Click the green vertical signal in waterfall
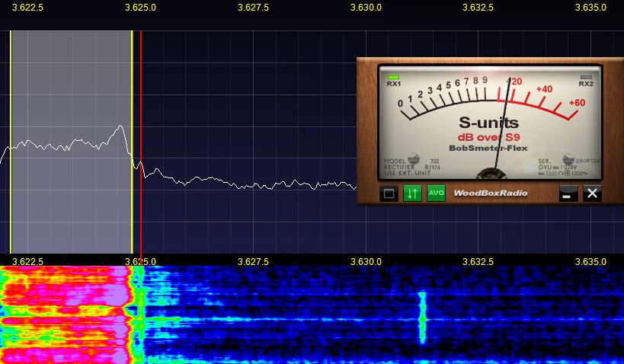The width and height of the screenshot is (624, 364). [x=421, y=316]
